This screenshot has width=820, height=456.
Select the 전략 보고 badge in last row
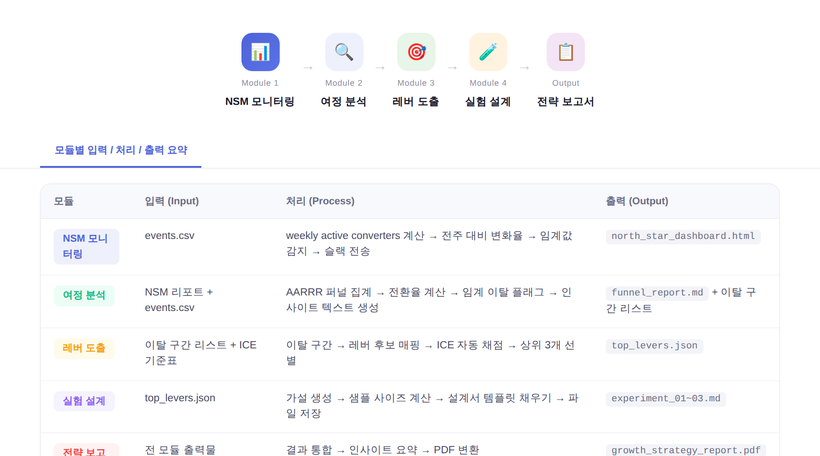(86, 450)
